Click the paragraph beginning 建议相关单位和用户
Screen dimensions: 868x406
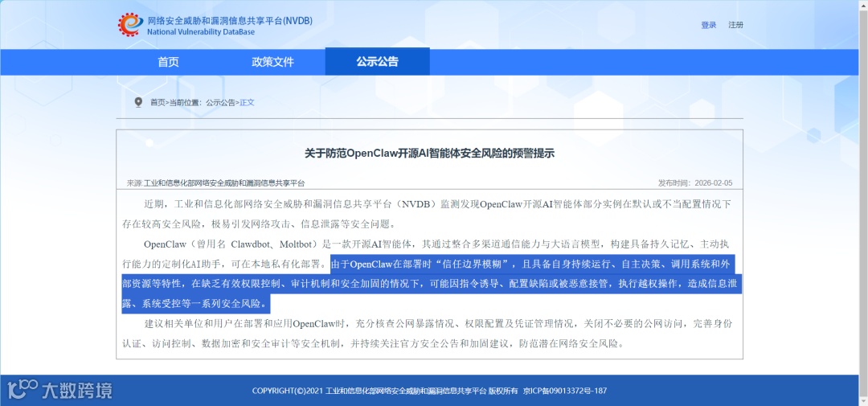point(428,334)
